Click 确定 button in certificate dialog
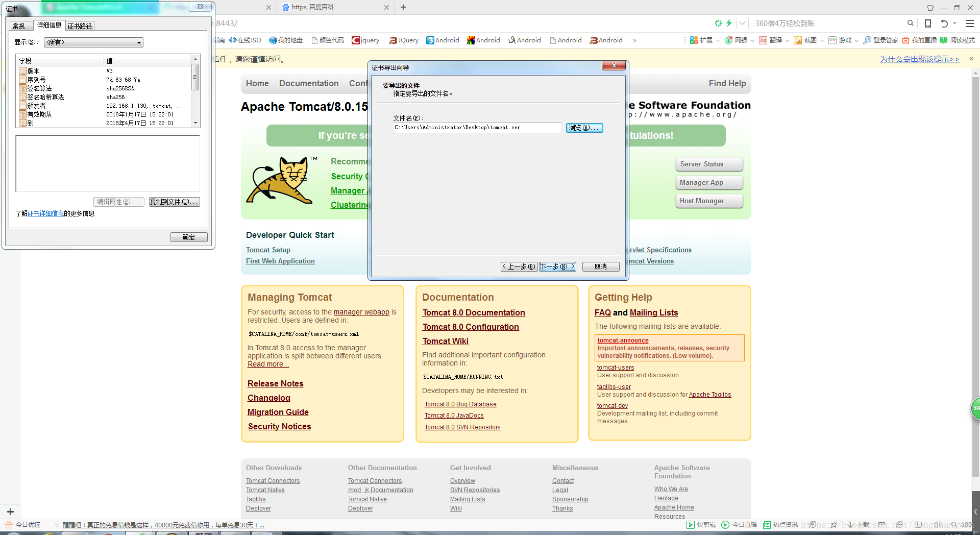980x535 pixels. (x=189, y=237)
